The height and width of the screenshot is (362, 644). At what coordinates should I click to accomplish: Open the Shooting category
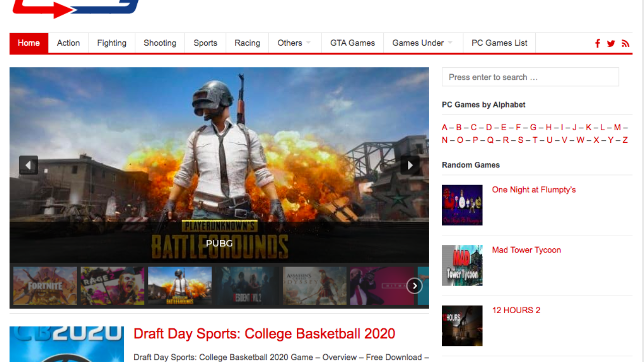[x=160, y=43]
